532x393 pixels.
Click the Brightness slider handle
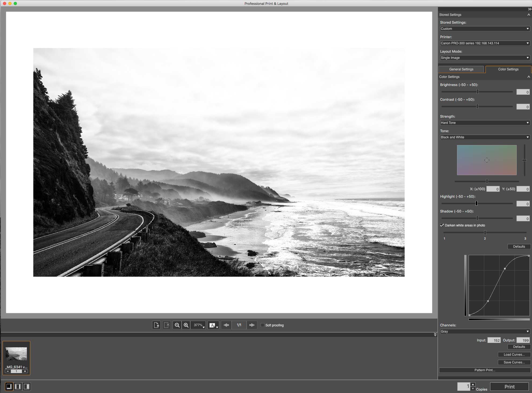click(477, 92)
